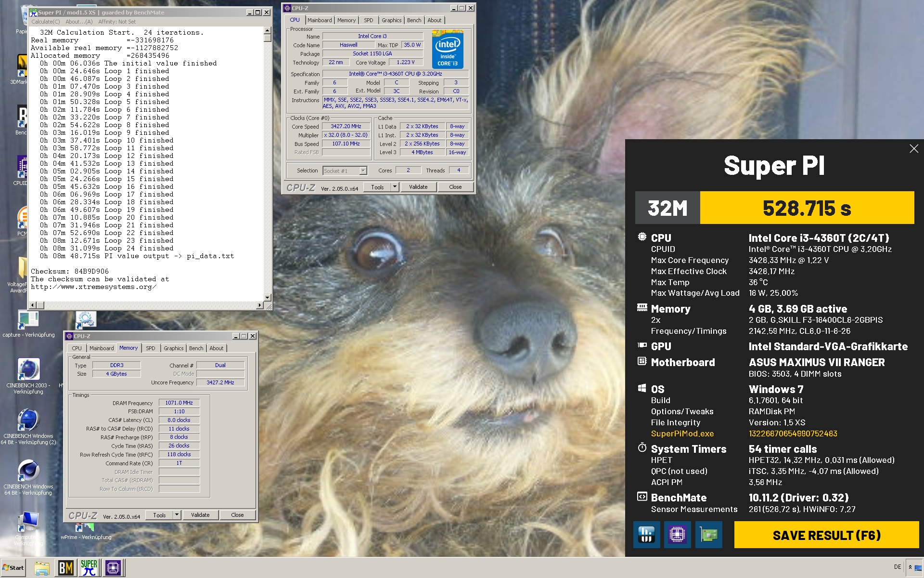Open About...(A) menu in Super PI

click(79, 22)
